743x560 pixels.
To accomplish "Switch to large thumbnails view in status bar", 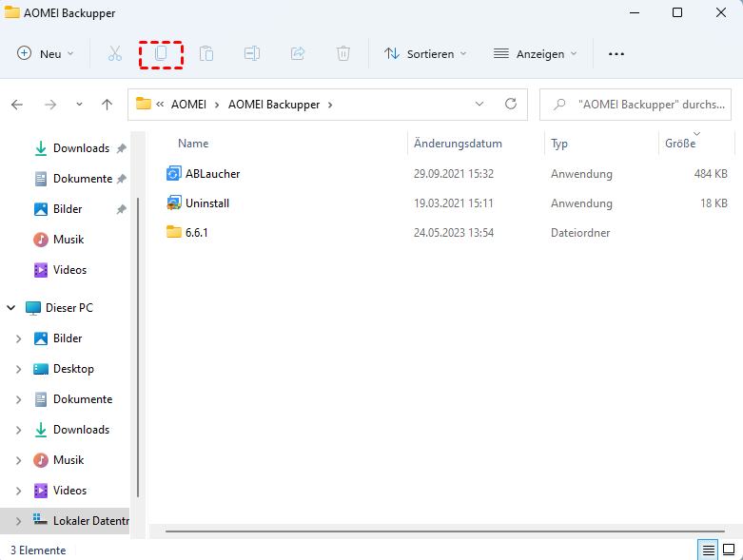I will point(729,550).
